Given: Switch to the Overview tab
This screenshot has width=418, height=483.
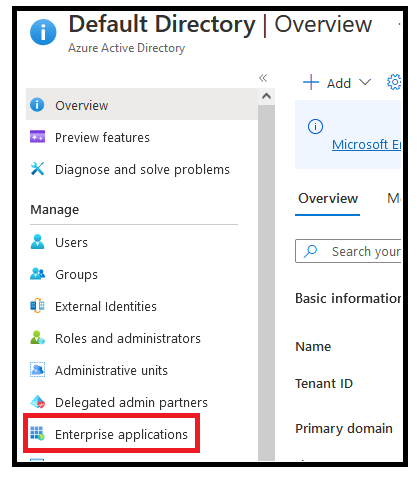Looking at the screenshot, I should pos(328,199).
